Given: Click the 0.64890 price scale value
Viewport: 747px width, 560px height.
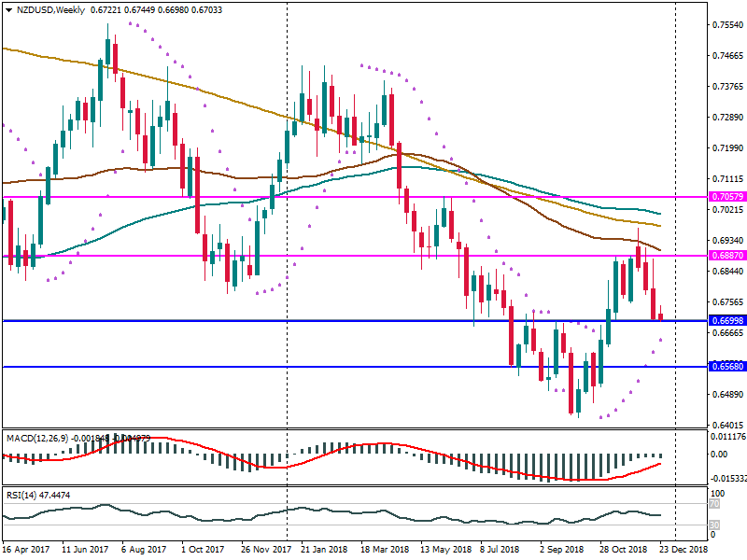Looking at the screenshot, I should tap(725, 395).
